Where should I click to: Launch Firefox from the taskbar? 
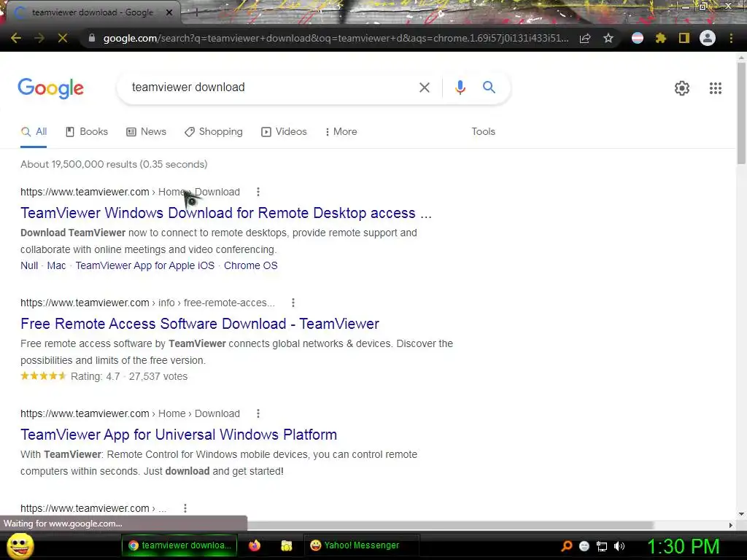pos(255,545)
